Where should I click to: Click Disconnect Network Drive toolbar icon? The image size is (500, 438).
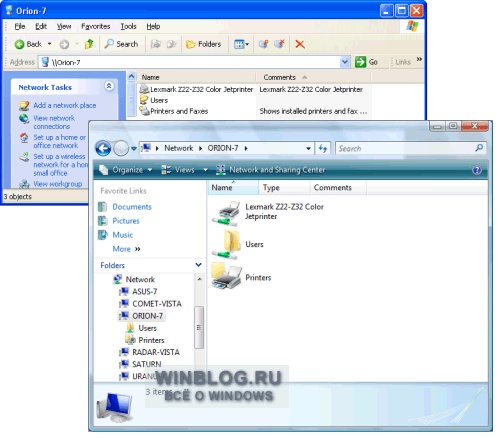point(279,44)
